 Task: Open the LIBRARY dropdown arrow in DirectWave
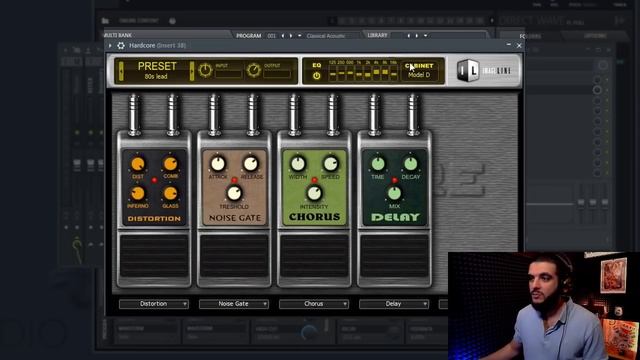pyautogui.click(x=425, y=36)
